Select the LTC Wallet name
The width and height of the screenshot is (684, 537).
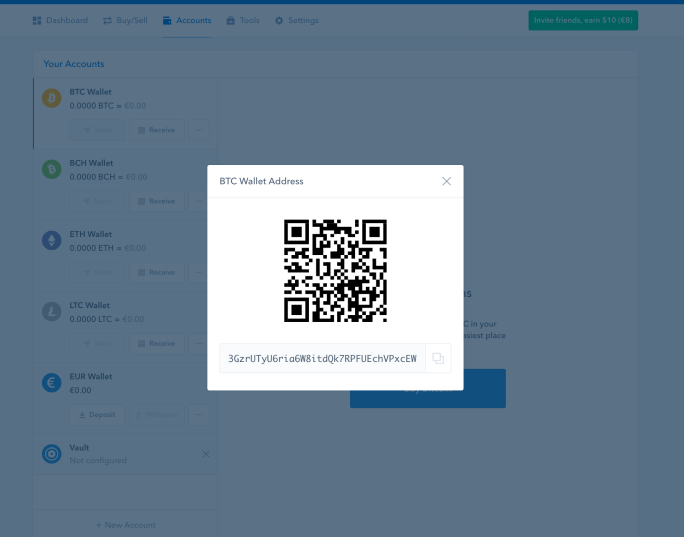coord(89,305)
